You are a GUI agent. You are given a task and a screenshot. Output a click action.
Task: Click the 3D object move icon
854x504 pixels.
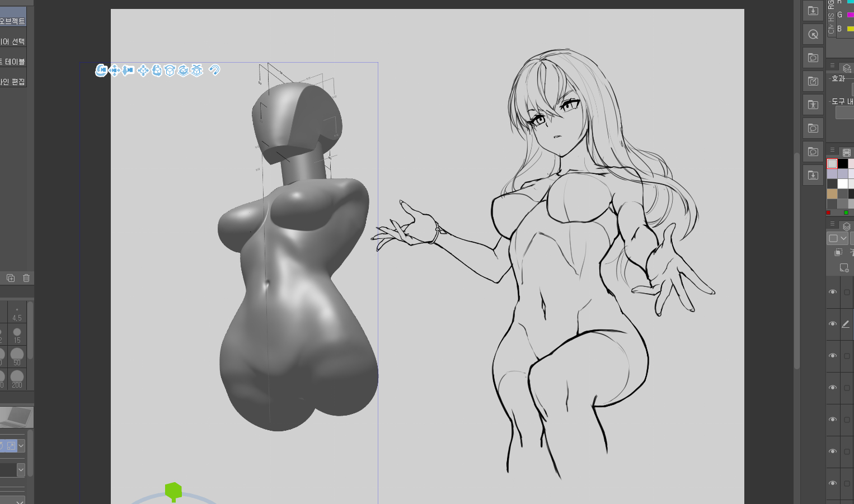(143, 70)
